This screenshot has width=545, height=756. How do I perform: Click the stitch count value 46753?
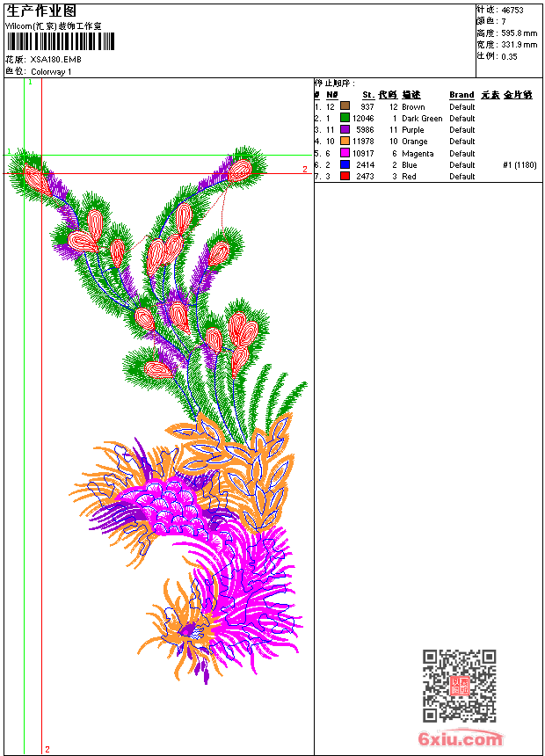click(x=512, y=10)
